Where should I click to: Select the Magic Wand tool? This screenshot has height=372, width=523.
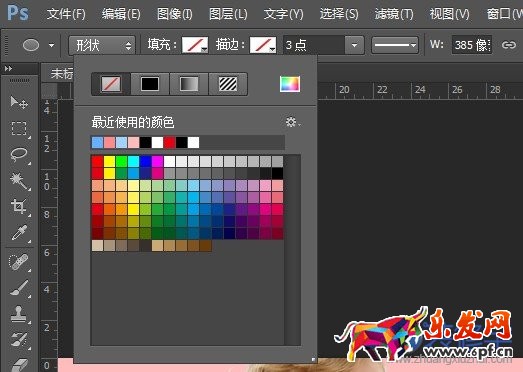[19, 181]
